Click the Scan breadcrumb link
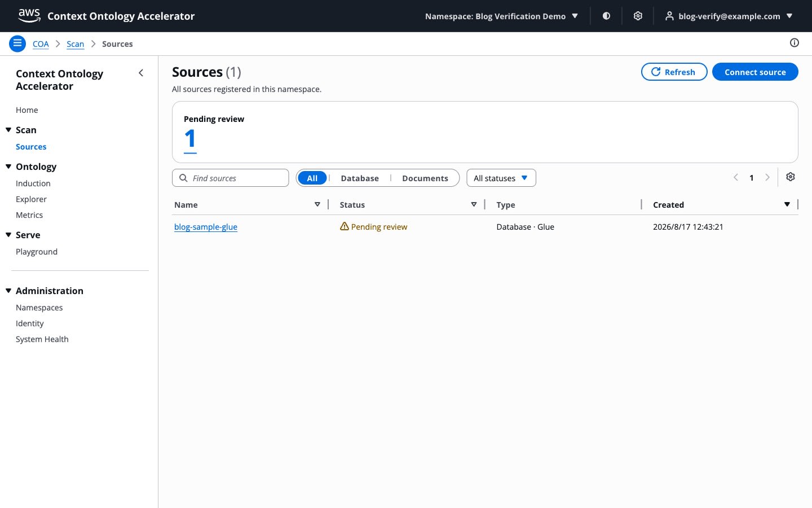 (75, 44)
